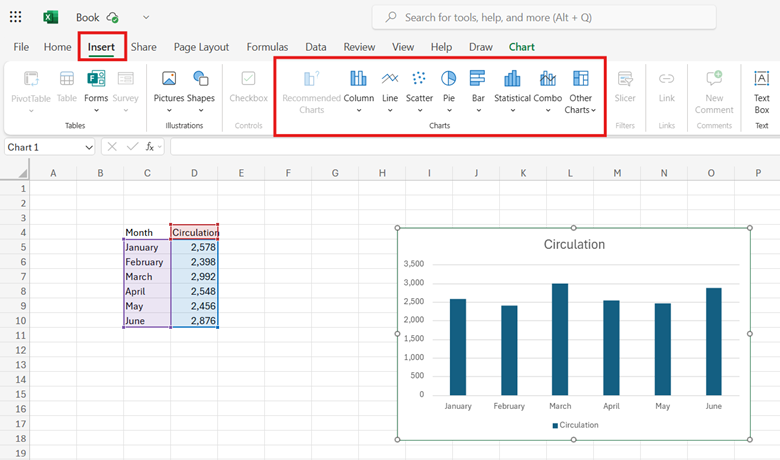Click the Checkbox control icon
The width and height of the screenshot is (780, 460).
pyautogui.click(x=248, y=79)
